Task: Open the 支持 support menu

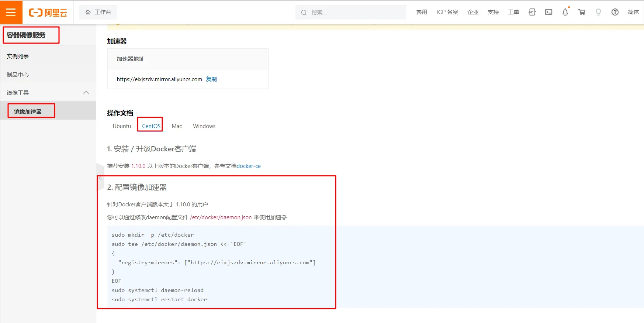Action: pos(493,12)
